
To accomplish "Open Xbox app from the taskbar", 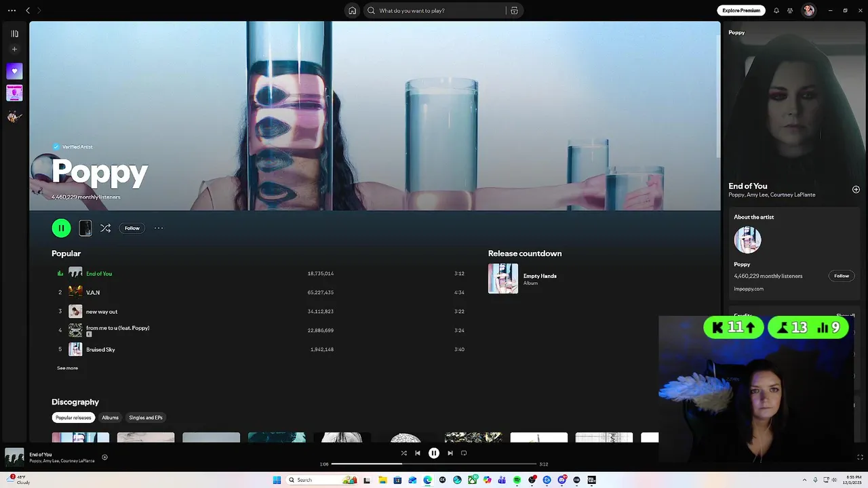I will 472,480.
